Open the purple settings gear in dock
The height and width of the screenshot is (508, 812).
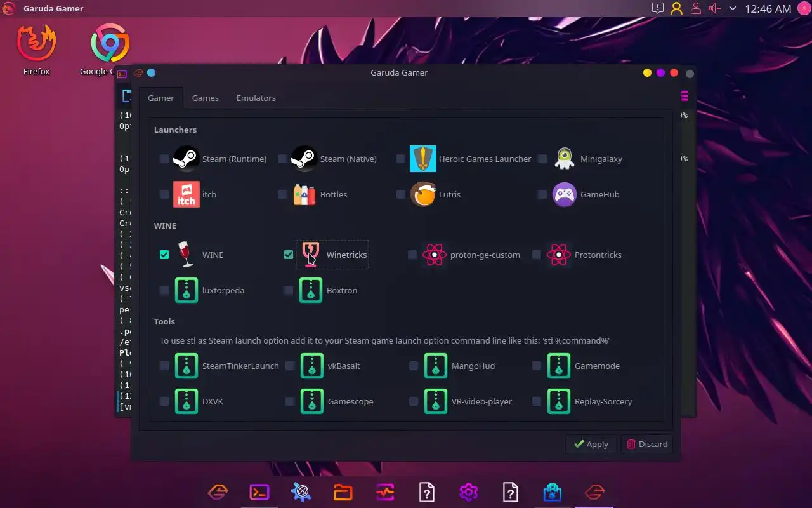tap(469, 492)
